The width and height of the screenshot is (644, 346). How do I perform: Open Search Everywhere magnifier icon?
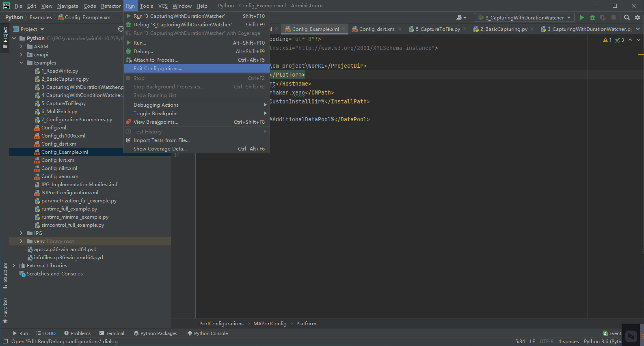[627, 17]
